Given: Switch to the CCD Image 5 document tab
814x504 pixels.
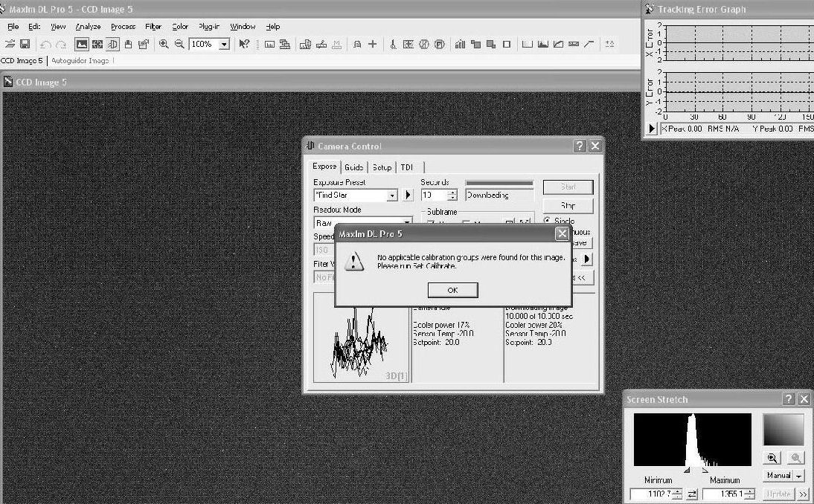Looking at the screenshot, I should (x=22, y=61).
